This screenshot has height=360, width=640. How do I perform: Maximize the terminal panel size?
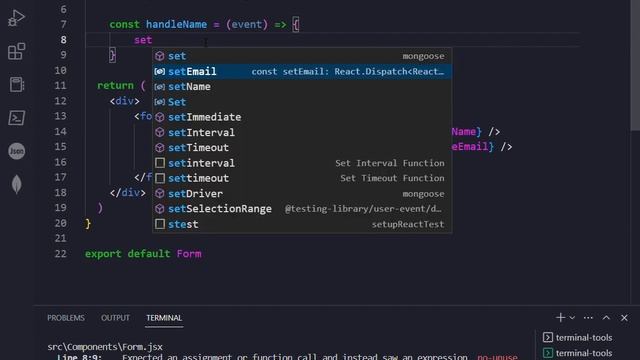click(607, 318)
